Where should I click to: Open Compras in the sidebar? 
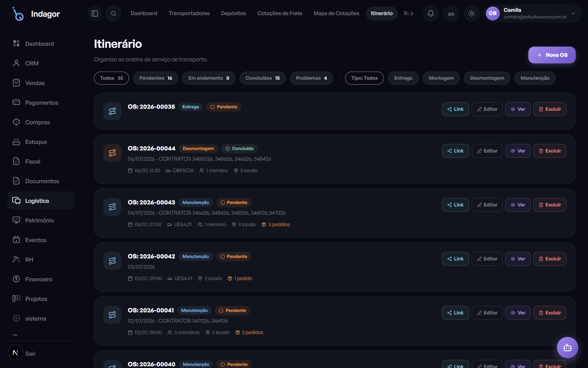click(41, 122)
